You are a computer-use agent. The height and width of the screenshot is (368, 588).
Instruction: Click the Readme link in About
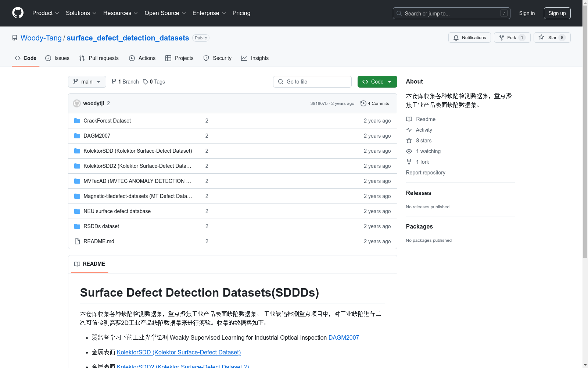[421, 119]
